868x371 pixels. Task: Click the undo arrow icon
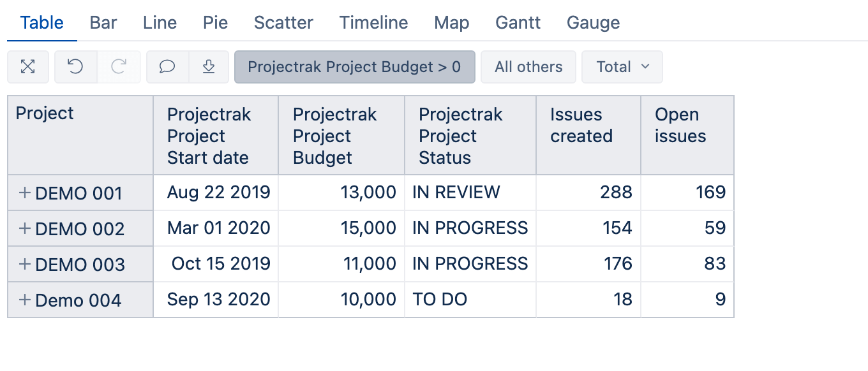tap(76, 67)
